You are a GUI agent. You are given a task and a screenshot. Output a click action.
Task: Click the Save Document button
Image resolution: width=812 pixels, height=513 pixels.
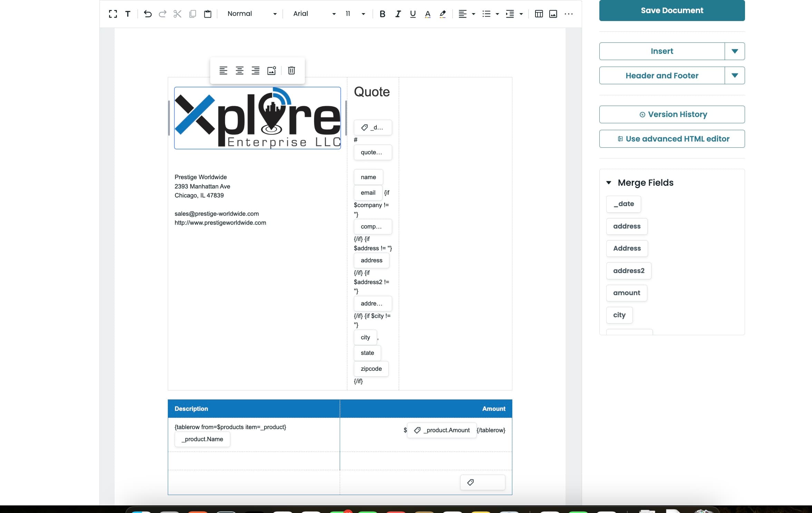672,10
